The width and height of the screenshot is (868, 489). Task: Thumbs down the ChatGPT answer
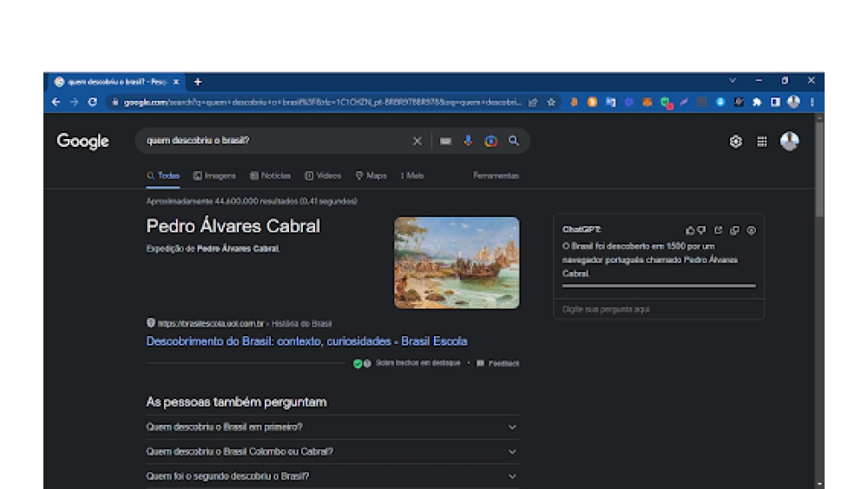pyautogui.click(x=702, y=230)
